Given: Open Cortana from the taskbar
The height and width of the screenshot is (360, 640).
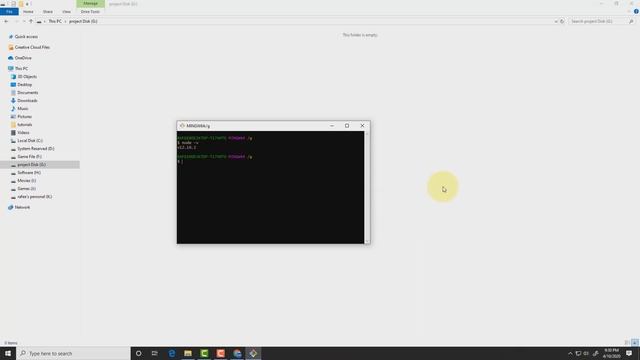Looking at the screenshot, I should tap(139, 353).
